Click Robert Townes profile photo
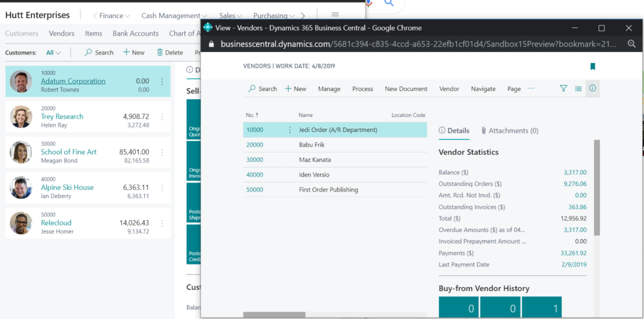 (21, 81)
